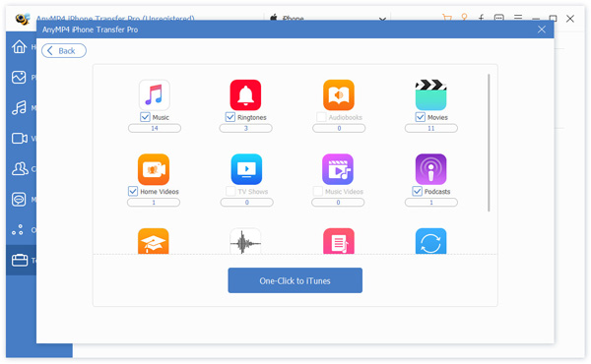Open Messages in the main window sidebar
Viewport: 591px width, 364px height.
[22, 199]
